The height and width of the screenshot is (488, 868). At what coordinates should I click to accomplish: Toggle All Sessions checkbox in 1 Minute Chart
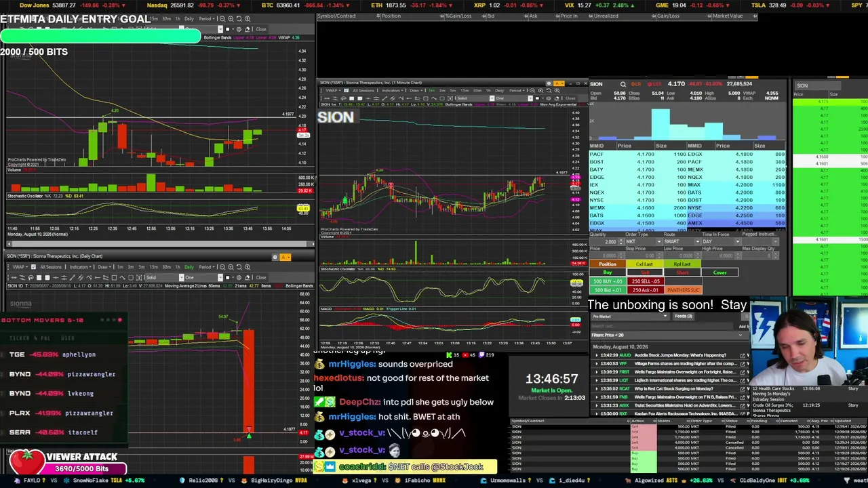346,91
